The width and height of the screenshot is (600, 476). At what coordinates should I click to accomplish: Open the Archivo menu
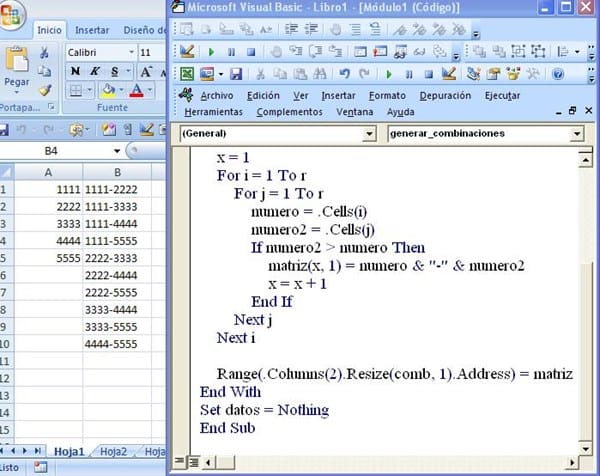tap(217, 95)
